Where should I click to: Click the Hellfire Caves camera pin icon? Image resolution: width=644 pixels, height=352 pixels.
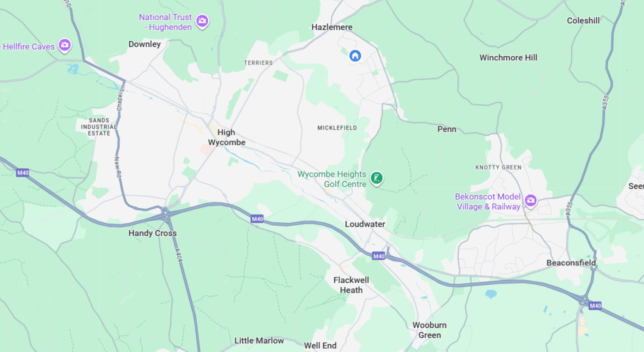point(65,45)
